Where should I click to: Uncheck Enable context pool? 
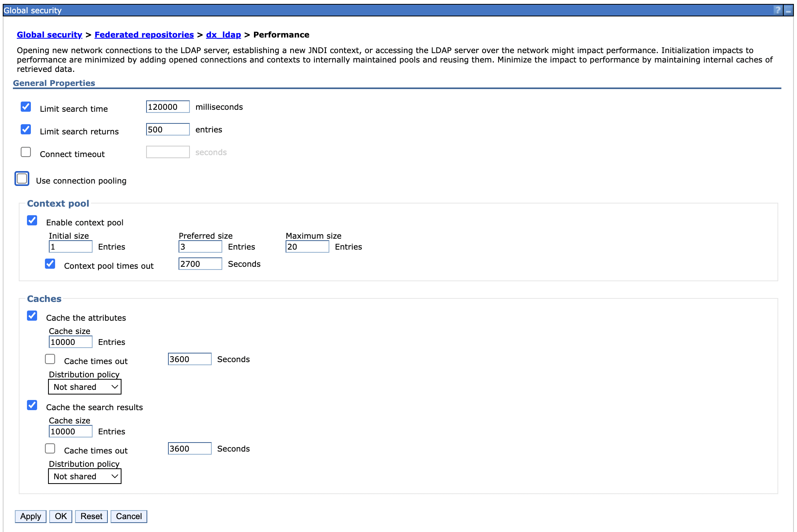coord(32,220)
